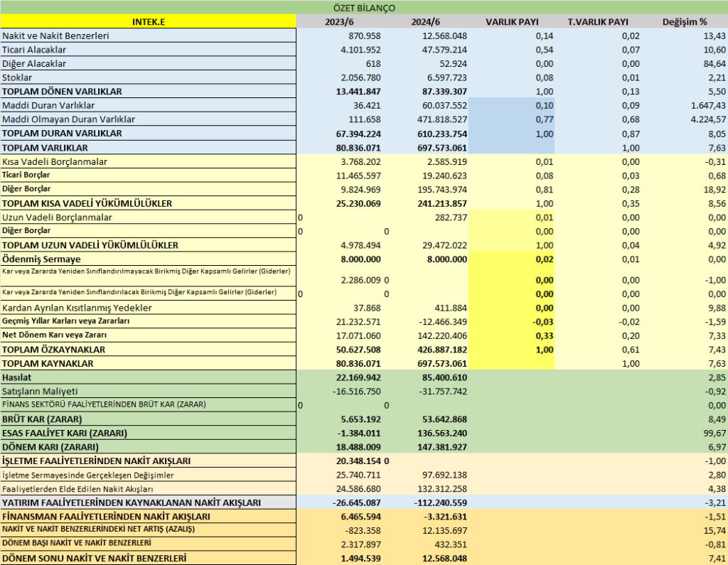Select TOPLAM DURAN VARLIKLAR label
This screenshot has height=565, width=728.
click(x=63, y=133)
